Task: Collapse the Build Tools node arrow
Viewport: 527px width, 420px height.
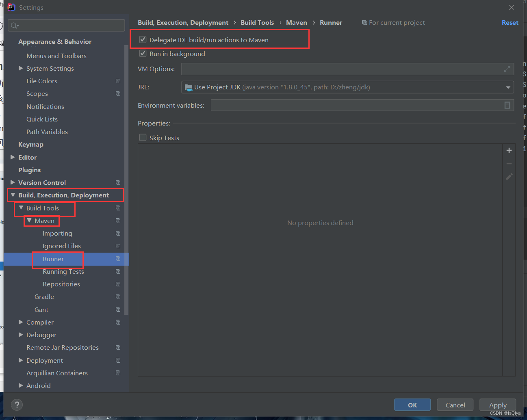Action: 21,208
